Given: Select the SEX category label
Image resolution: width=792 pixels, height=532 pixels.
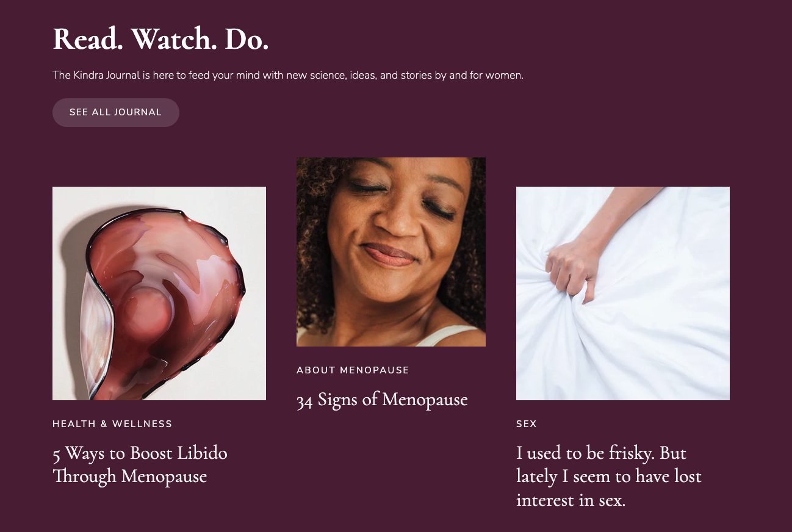Looking at the screenshot, I should 527,424.
